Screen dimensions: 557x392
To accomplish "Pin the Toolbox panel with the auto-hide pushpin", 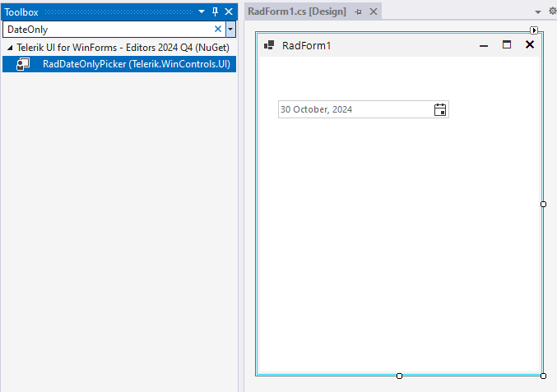I will 215,12.
